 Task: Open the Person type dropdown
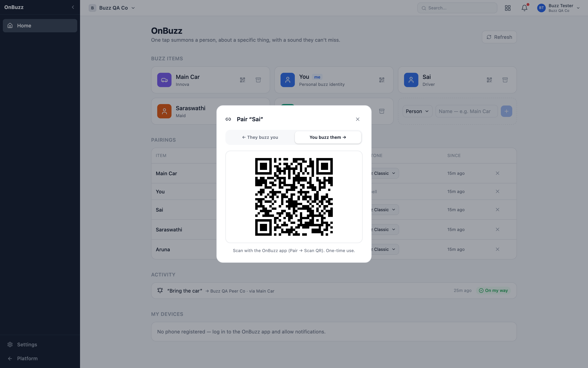coord(417,111)
